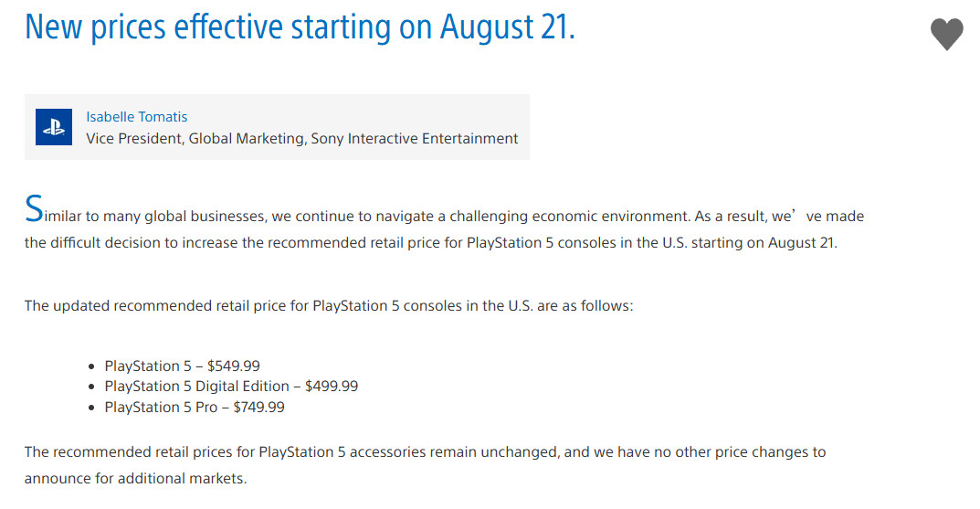Click the headline about new prices

tap(300, 27)
